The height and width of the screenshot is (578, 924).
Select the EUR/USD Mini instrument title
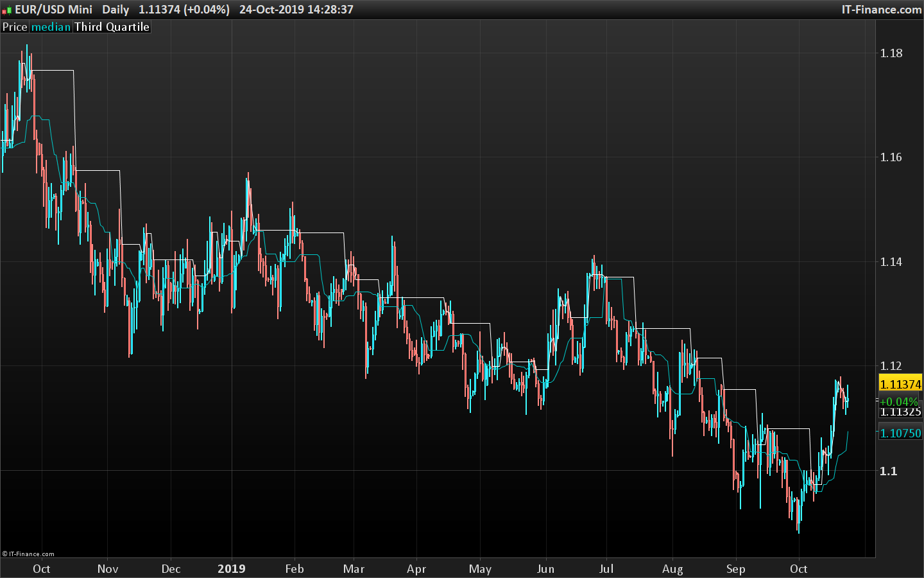54,10
